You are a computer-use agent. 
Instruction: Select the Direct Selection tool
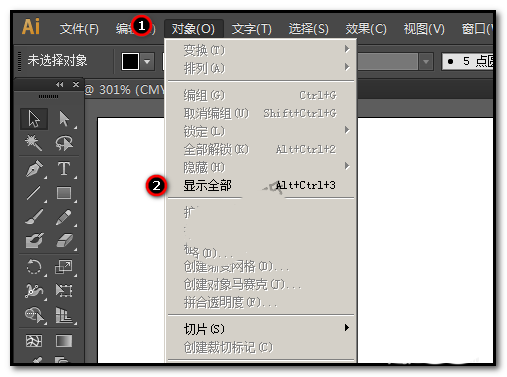click(x=64, y=119)
